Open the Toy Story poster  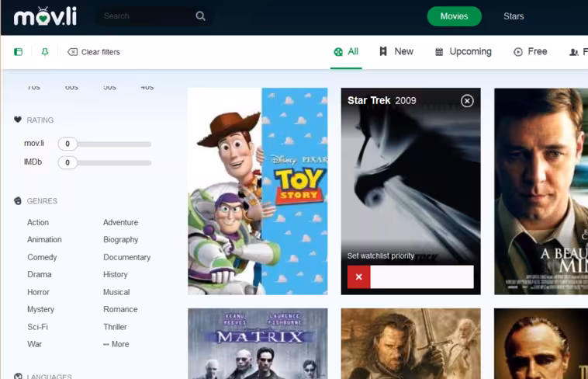(x=258, y=191)
